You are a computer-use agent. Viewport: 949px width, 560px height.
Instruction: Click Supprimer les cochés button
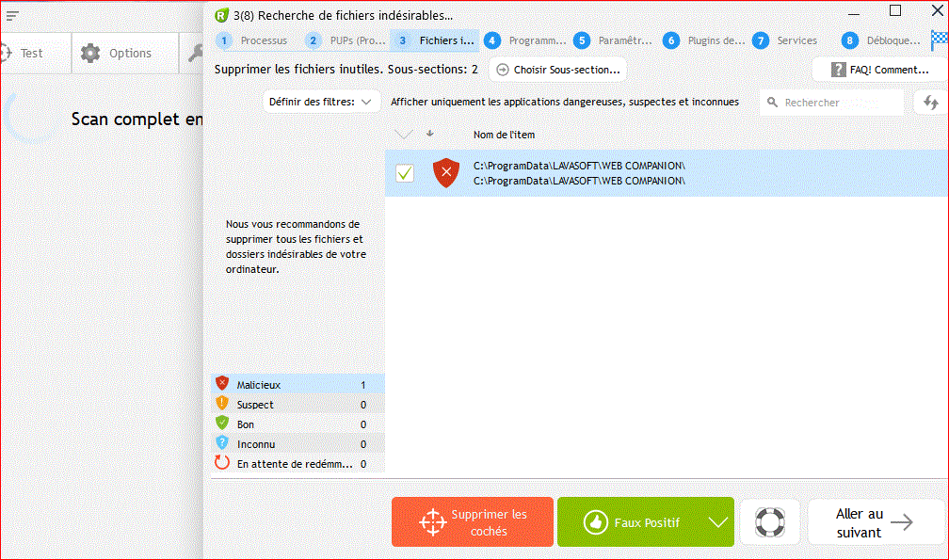click(x=473, y=522)
